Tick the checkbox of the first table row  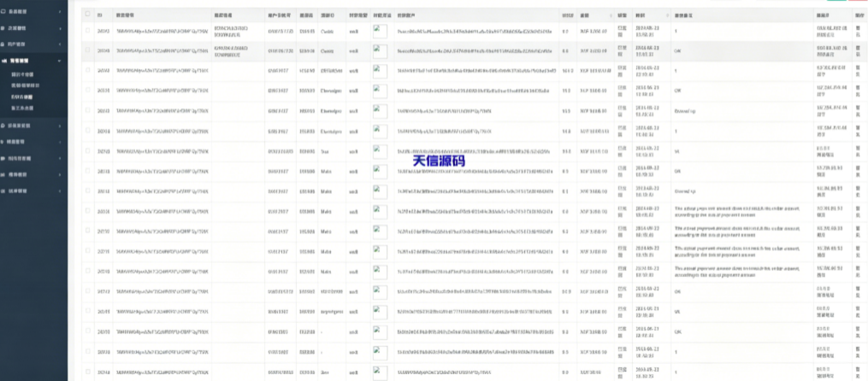[87, 31]
